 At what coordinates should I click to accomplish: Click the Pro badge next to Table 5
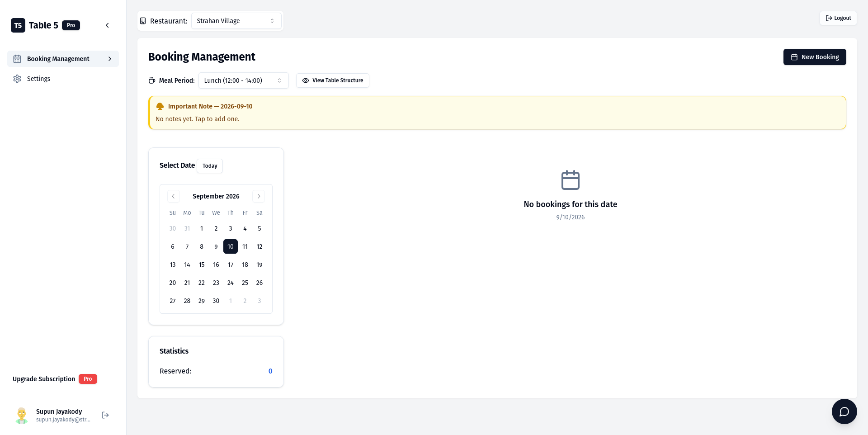tap(71, 25)
